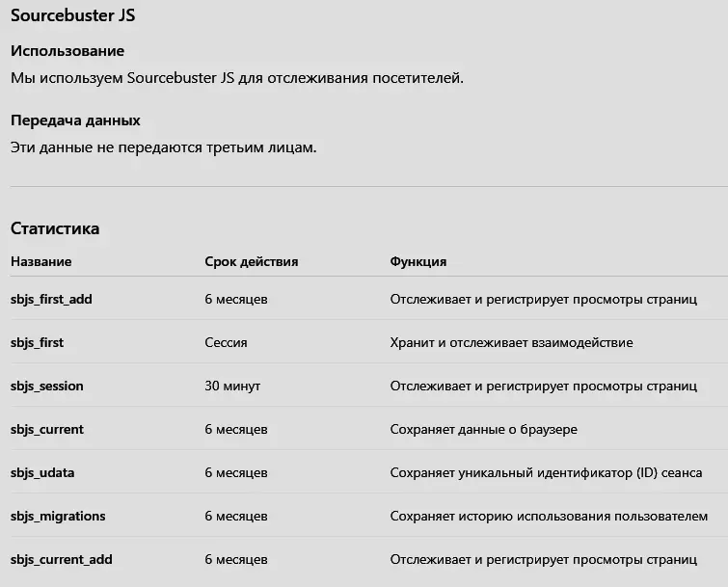Select the sbjs_first cookie name
Screen dimensions: 728x587
[37, 342]
